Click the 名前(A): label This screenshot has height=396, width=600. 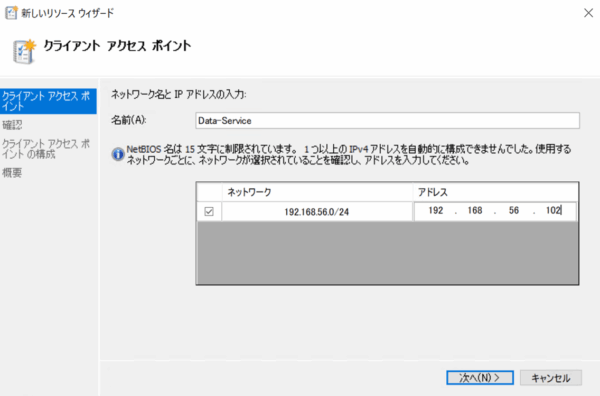coord(129,120)
